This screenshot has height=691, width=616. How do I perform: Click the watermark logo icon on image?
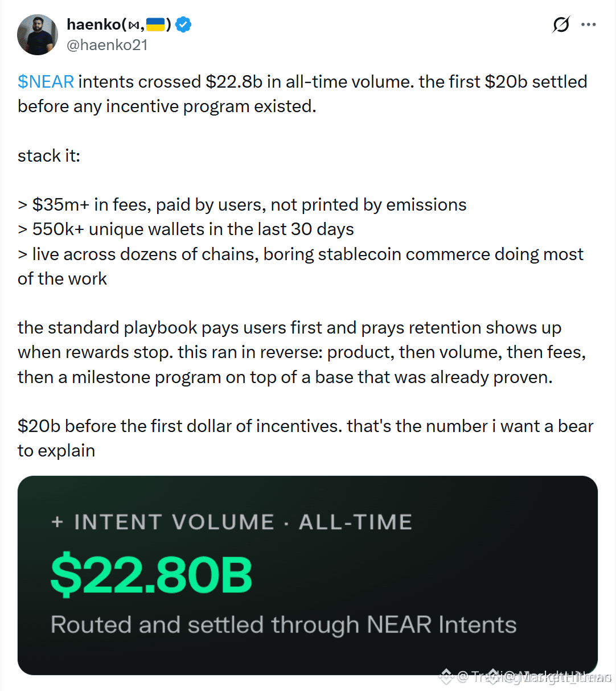pyautogui.click(x=445, y=676)
